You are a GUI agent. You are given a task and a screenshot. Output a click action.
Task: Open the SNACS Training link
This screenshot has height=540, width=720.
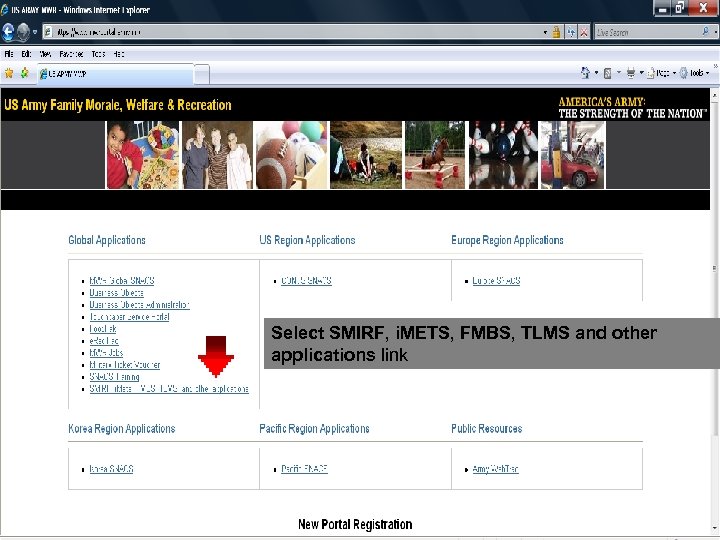114,377
